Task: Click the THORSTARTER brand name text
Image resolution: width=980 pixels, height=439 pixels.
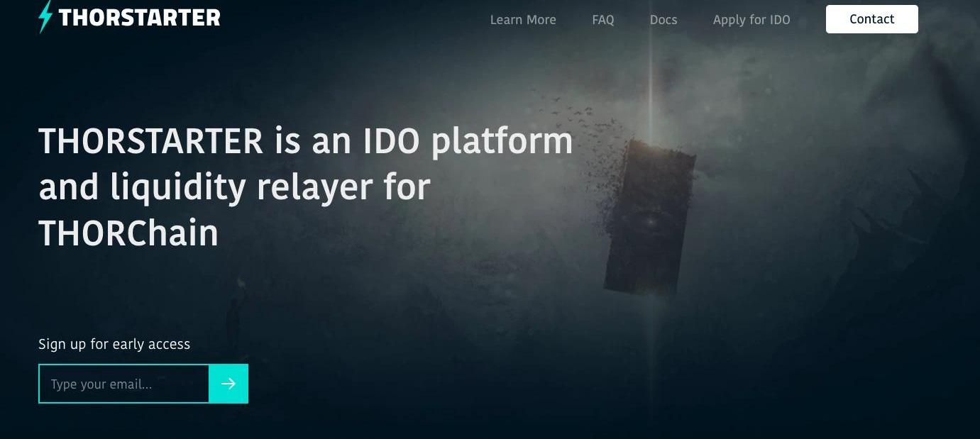Action: (139, 18)
